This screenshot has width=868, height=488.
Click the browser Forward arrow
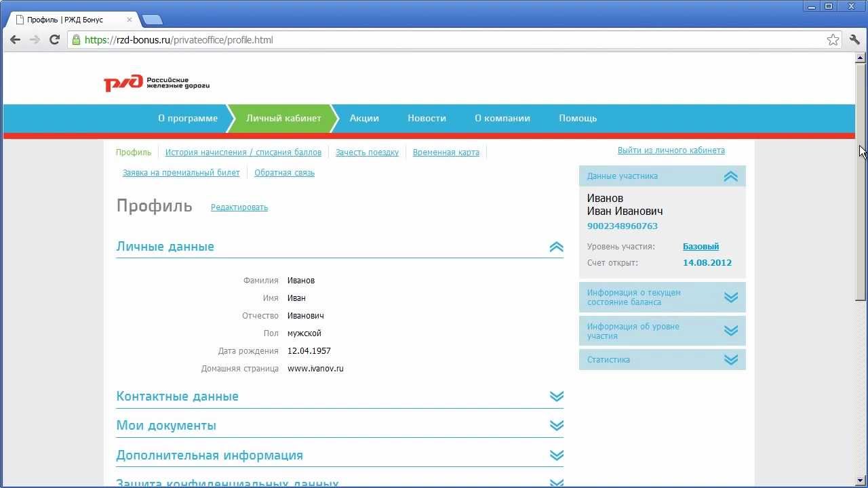[35, 40]
